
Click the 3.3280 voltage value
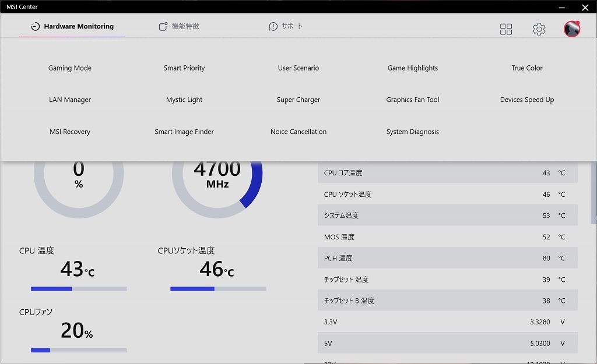[x=540, y=322]
